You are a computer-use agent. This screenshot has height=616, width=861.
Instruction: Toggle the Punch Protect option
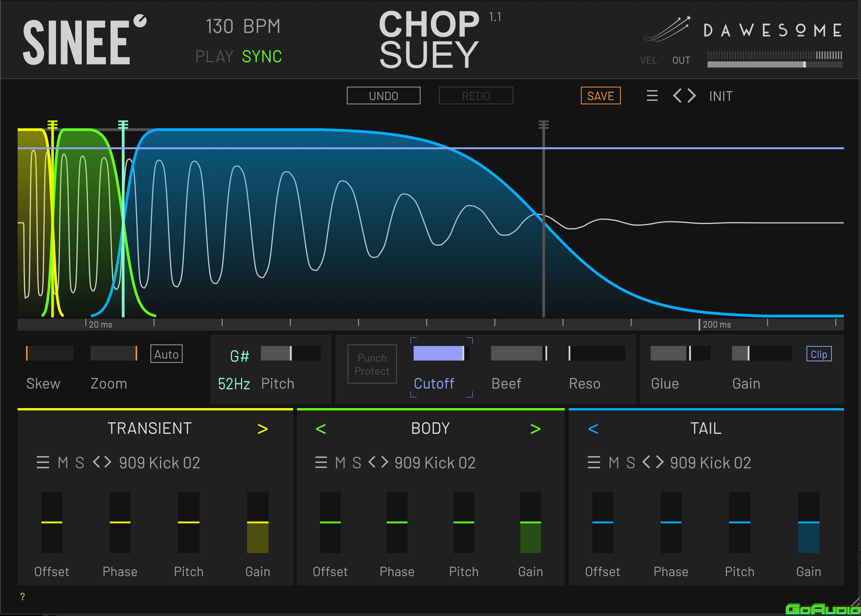pos(372,364)
